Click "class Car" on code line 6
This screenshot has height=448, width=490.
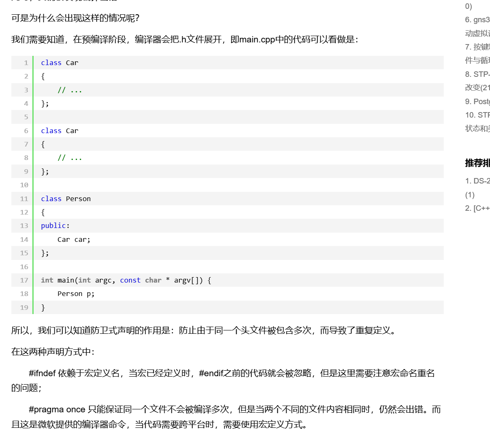click(60, 131)
